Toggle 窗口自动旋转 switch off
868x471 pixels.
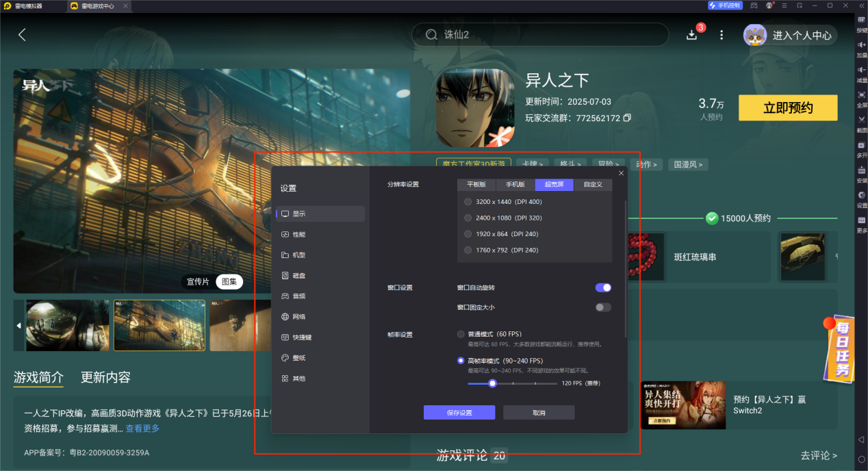(x=603, y=288)
